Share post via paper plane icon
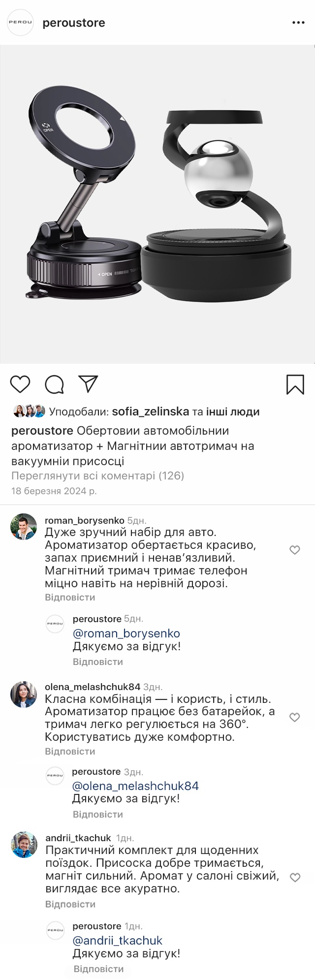315x980 pixels. [x=89, y=384]
